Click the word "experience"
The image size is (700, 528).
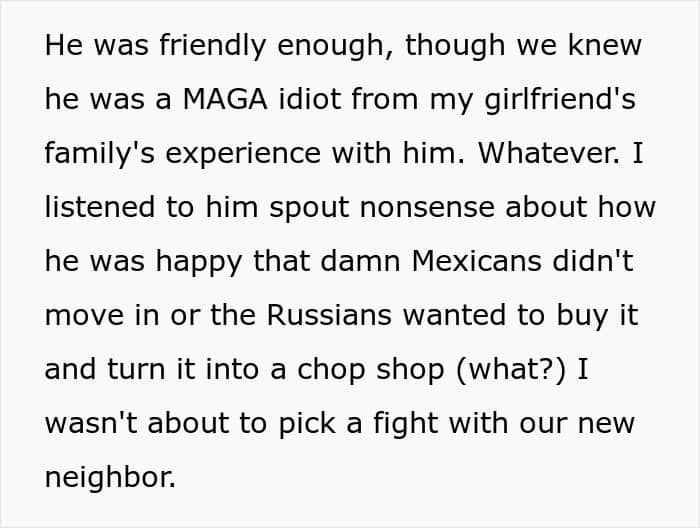coord(243,155)
